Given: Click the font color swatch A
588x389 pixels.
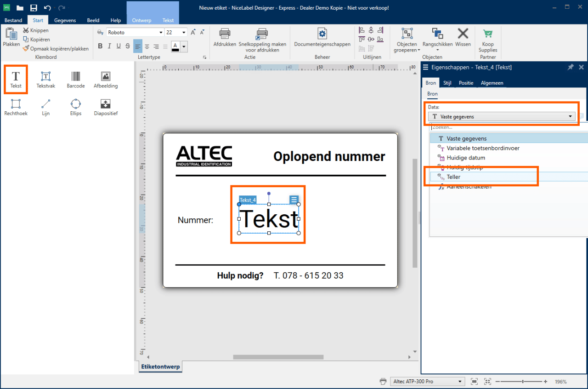Looking at the screenshot, I should click(x=175, y=46).
